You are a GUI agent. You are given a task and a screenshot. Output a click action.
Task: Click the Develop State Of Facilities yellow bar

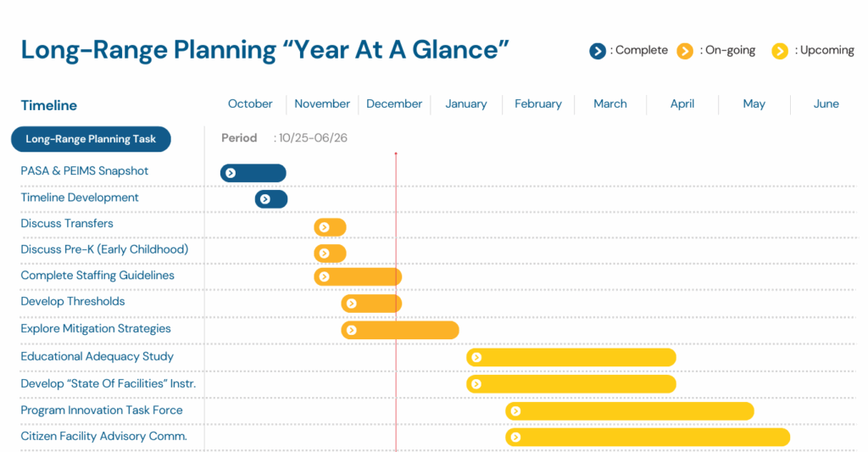(576, 384)
